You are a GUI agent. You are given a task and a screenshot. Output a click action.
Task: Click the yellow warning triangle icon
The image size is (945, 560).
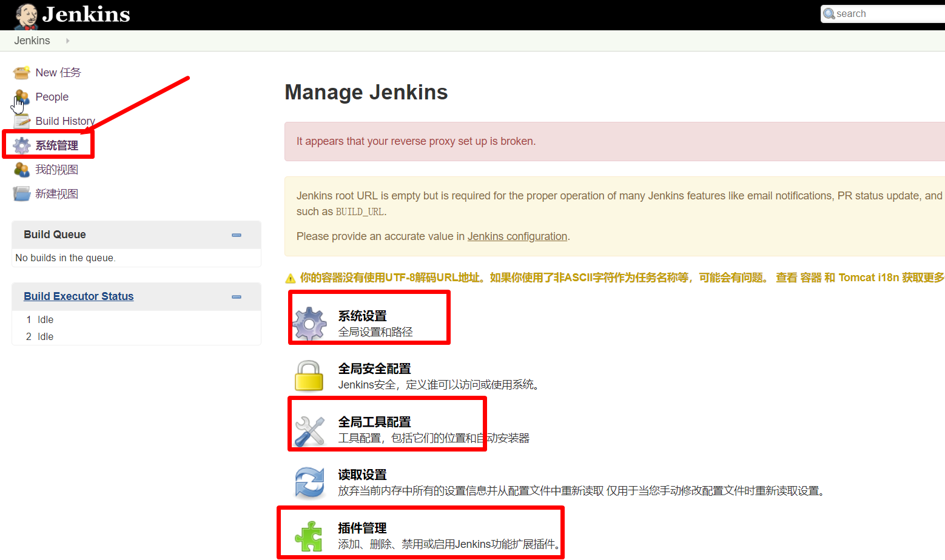(291, 278)
